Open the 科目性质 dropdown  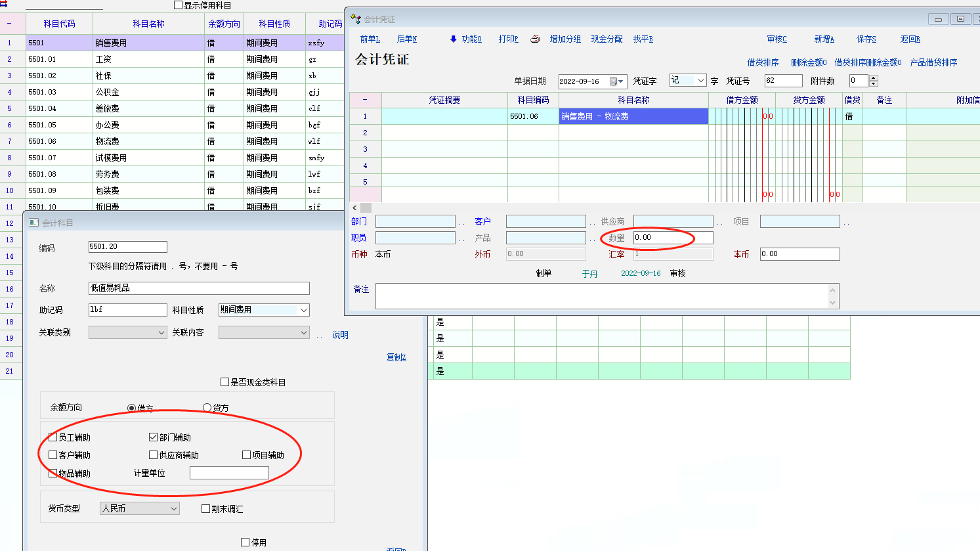tap(303, 310)
